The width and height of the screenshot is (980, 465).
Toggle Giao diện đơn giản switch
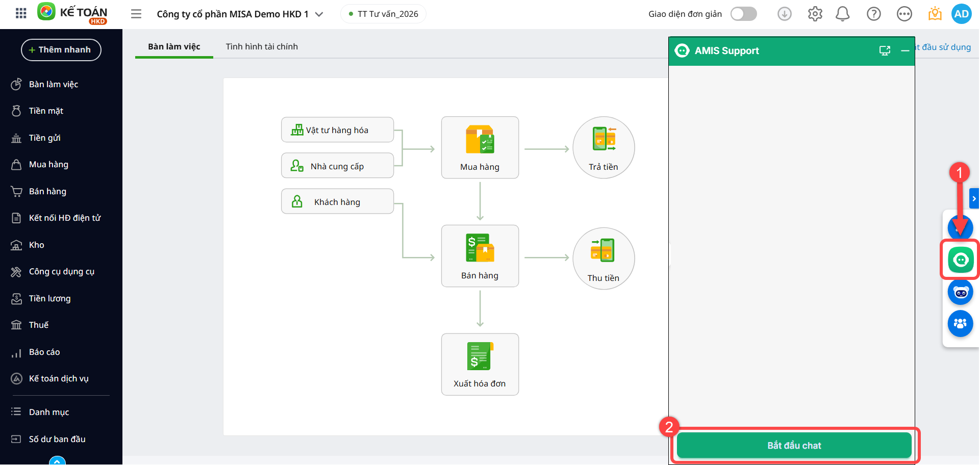tap(743, 14)
